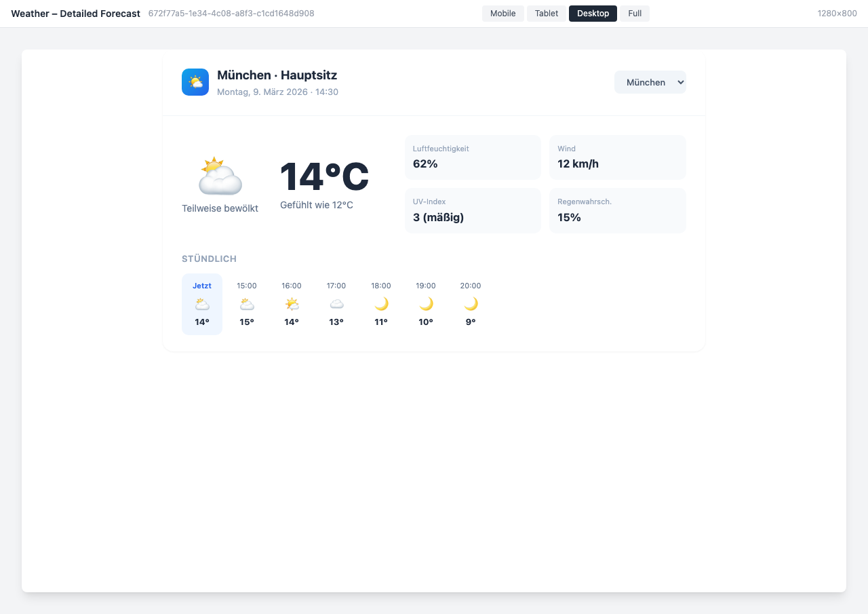Click the UV-Index card showing 3 (mäßig)
This screenshot has width=868, height=614.
[x=473, y=210]
